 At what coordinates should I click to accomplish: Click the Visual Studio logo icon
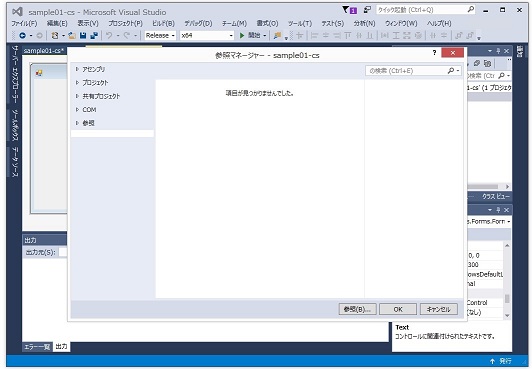coord(17,12)
